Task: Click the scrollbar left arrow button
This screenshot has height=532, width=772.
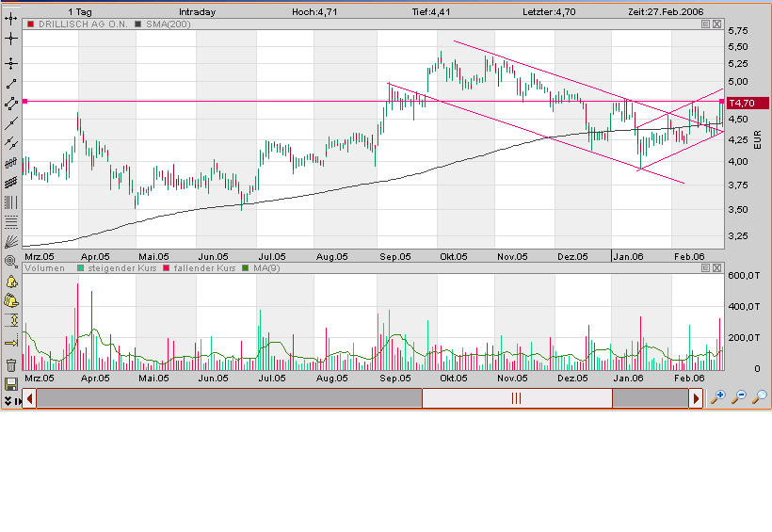Action: point(29,398)
